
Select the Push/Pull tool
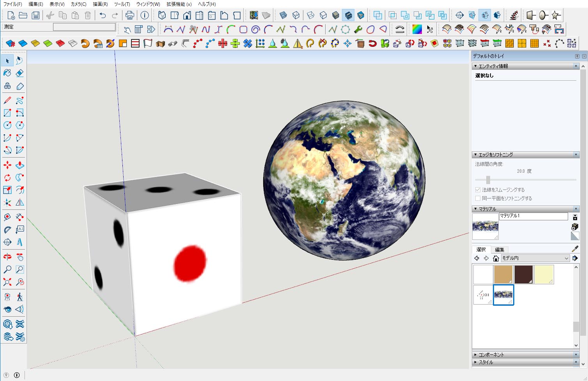tap(20, 165)
